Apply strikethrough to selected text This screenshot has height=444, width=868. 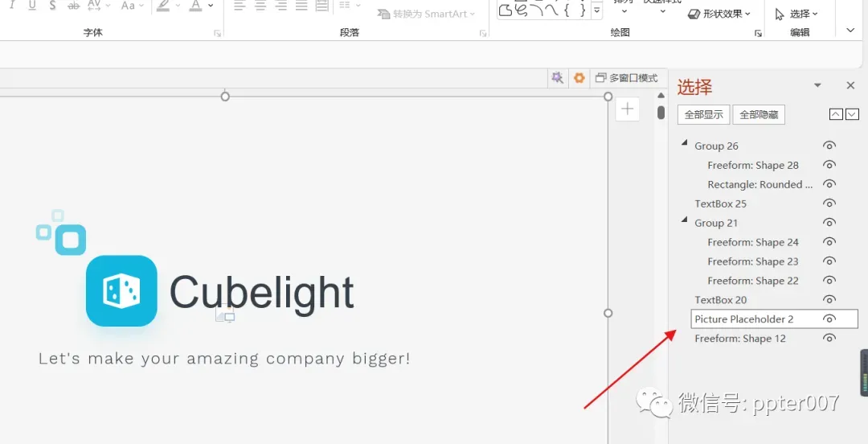coord(73,6)
